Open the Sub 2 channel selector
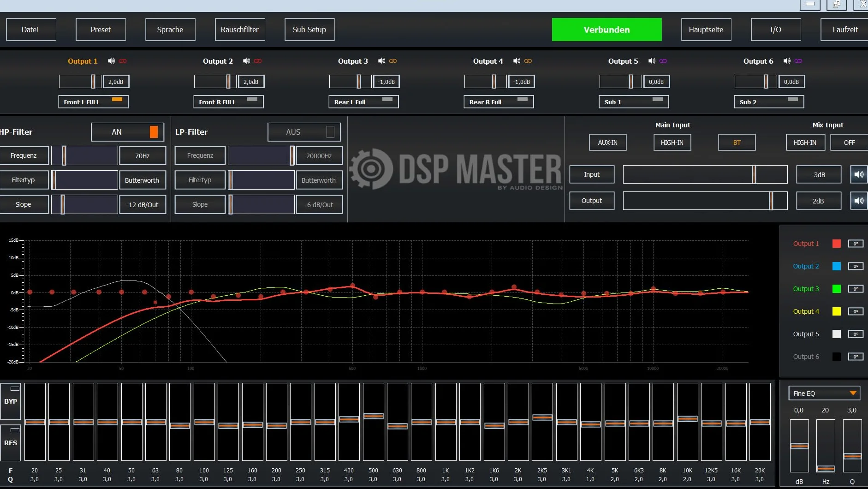The height and width of the screenshot is (489, 868). 769,101
